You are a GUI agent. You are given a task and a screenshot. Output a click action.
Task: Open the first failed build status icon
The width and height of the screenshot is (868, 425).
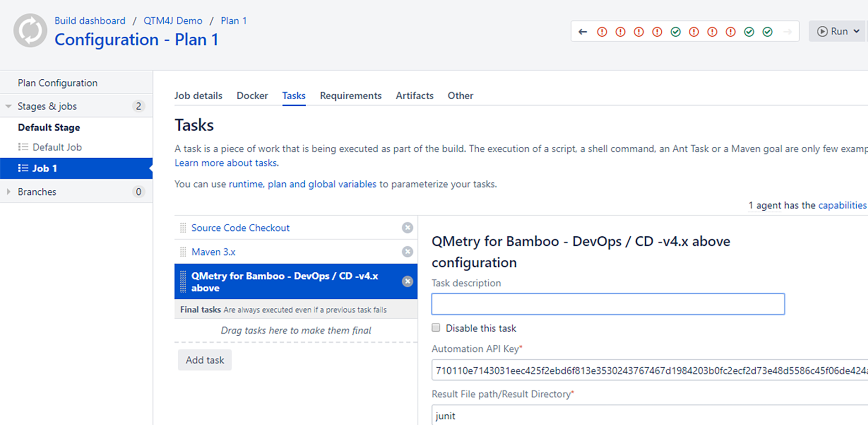[x=602, y=32]
